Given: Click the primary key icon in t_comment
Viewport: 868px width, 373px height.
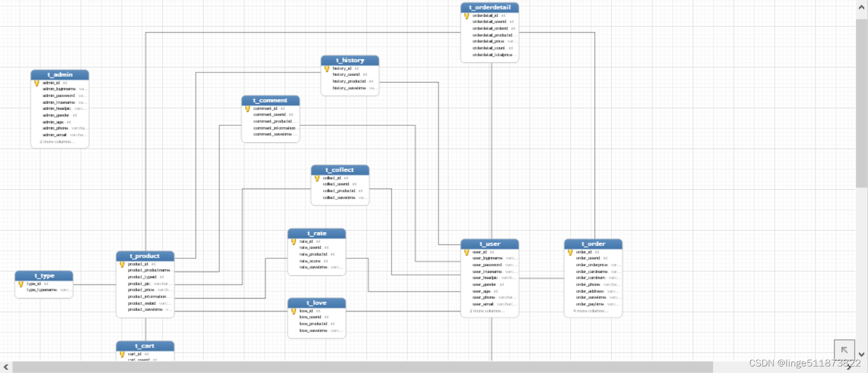Looking at the screenshot, I should [x=247, y=109].
